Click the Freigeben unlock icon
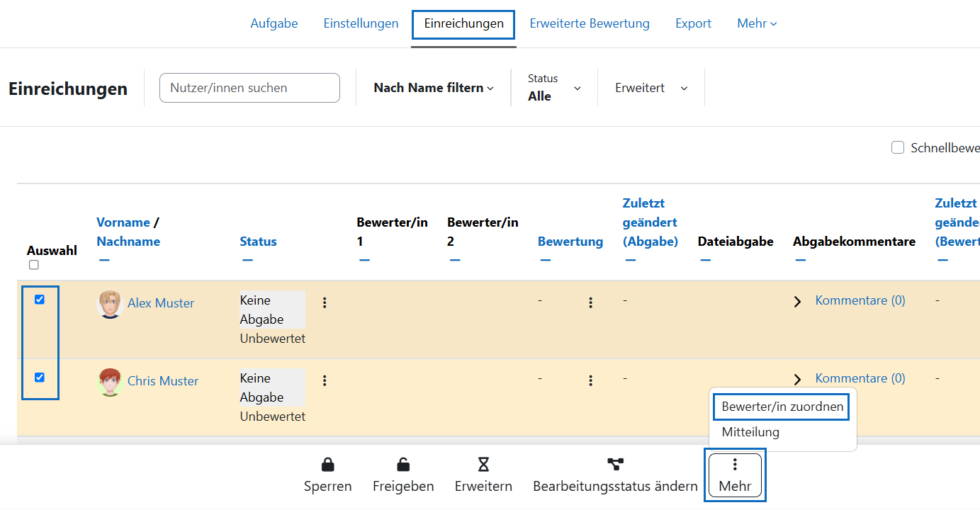This screenshot has width=980, height=510. [x=402, y=465]
